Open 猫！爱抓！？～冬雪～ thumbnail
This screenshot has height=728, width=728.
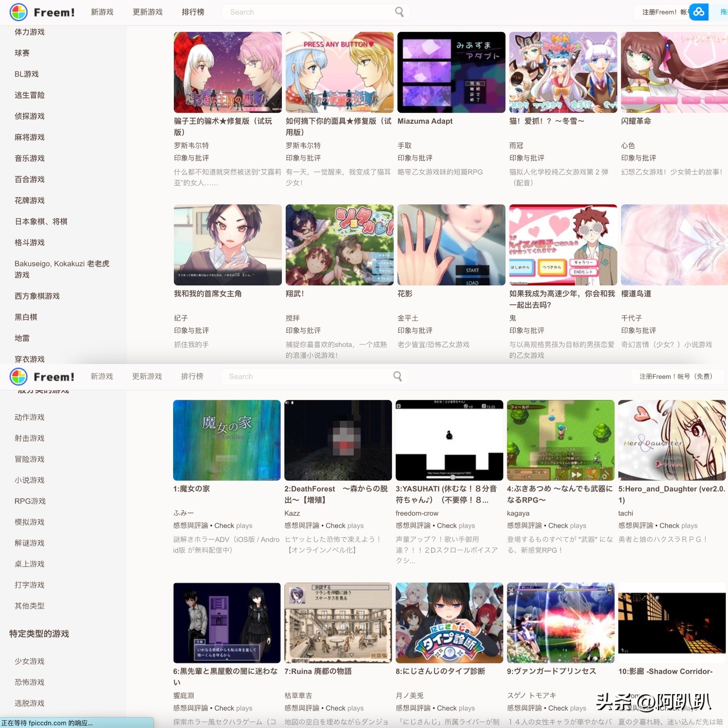(x=563, y=73)
